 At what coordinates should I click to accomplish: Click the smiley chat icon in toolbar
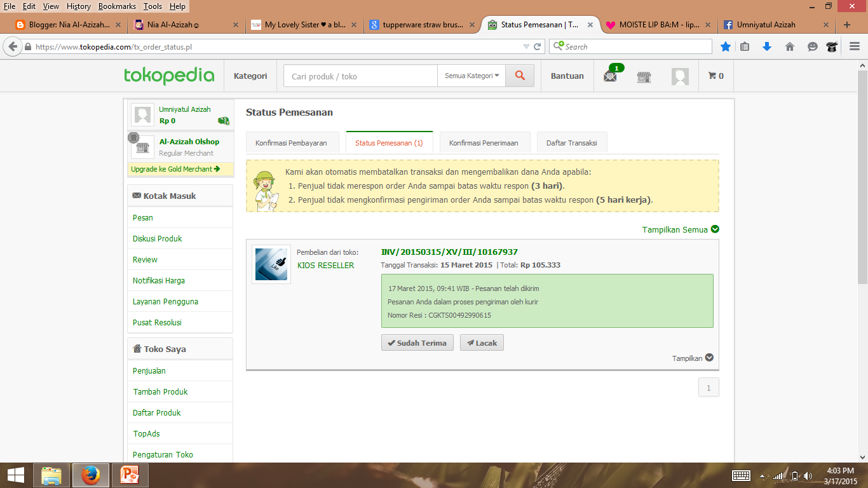click(812, 46)
